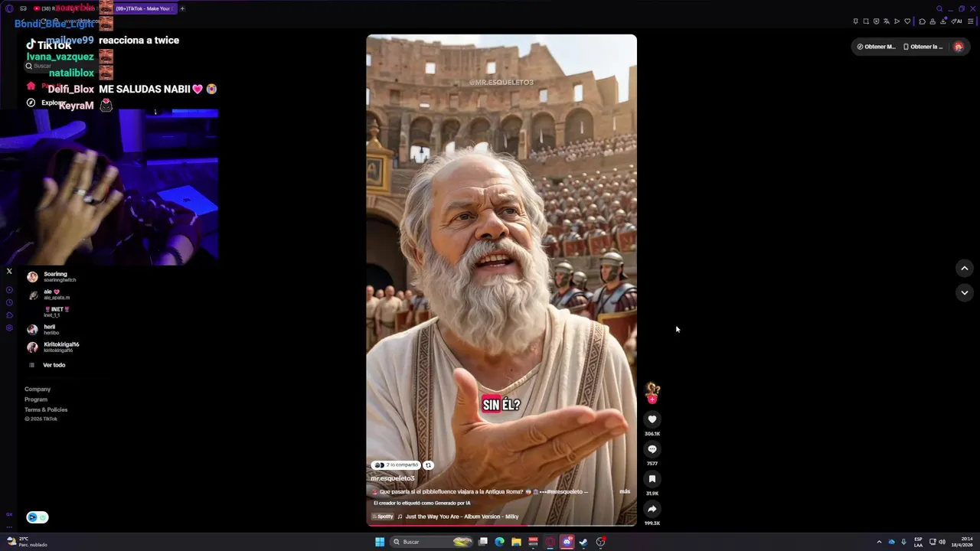Click the Windows taskbar search box
Screen dimensions: 980x551
pos(430,542)
